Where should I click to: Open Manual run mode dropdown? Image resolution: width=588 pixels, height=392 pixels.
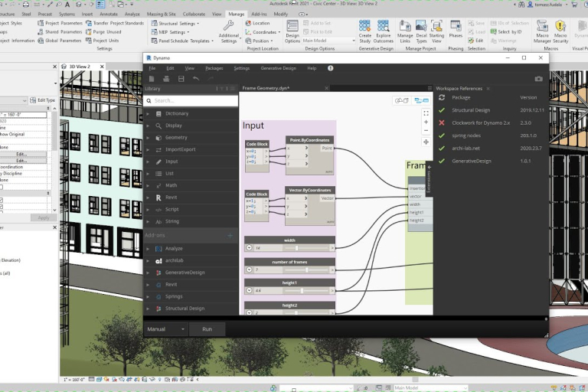165,329
